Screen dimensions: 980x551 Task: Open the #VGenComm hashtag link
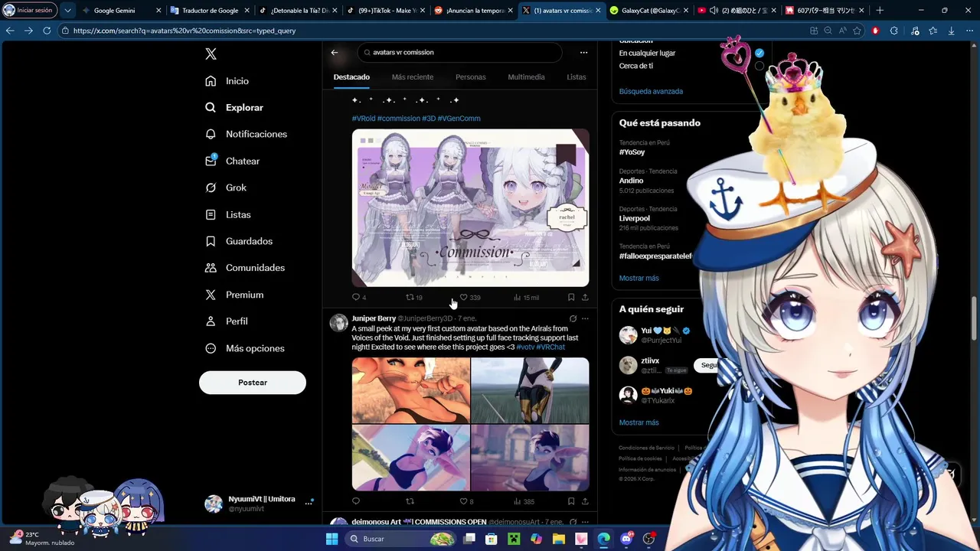(459, 119)
